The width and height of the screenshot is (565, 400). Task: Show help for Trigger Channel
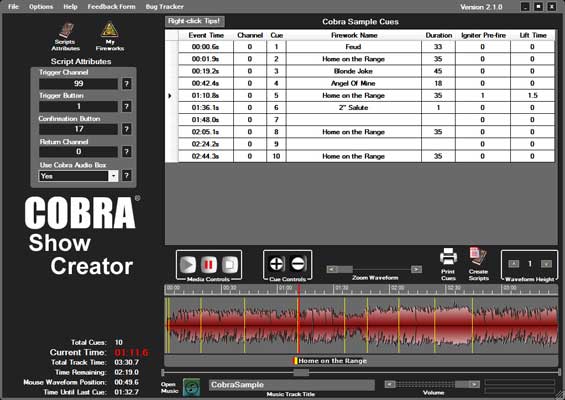click(126, 84)
